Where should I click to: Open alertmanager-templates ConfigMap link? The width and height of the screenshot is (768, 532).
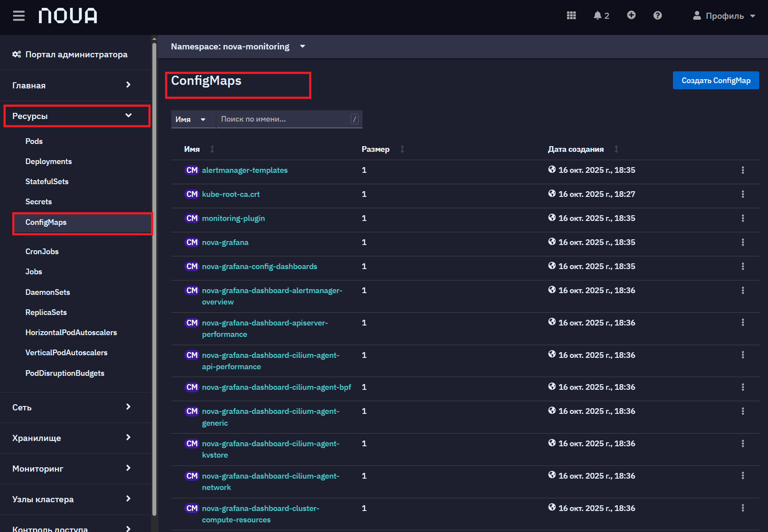(x=245, y=170)
